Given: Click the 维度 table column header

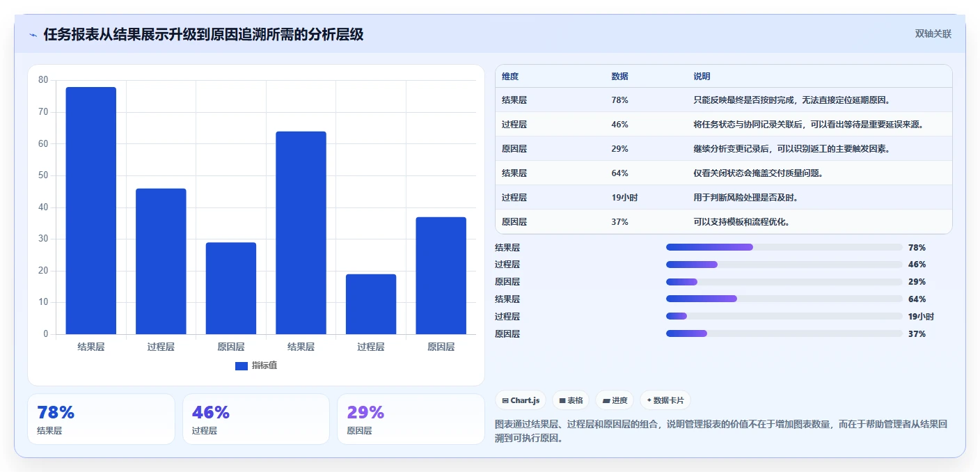Looking at the screenshot, I should pos(510,77).
